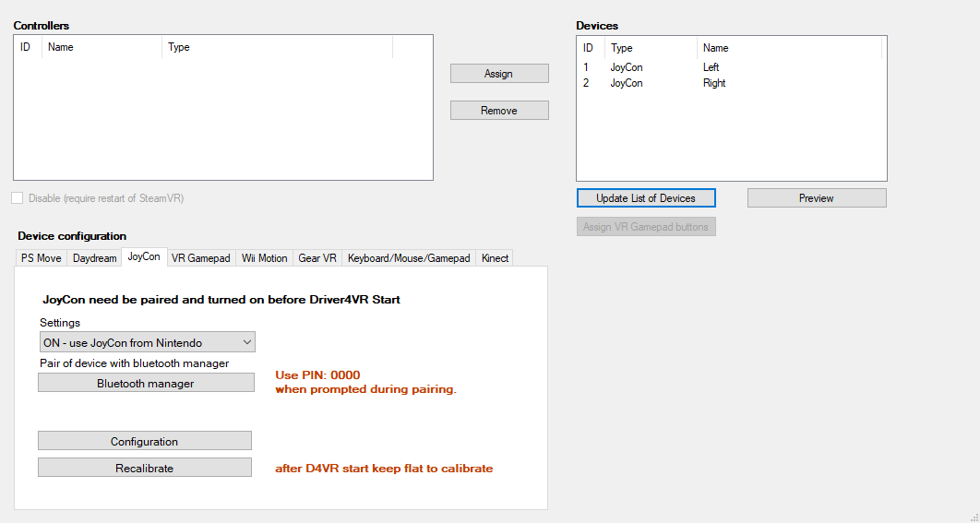This screenshot has height=523, width=980.
Task: Open JoyCon Configuration
Action: pyautogui.click(x=144, y=442)
